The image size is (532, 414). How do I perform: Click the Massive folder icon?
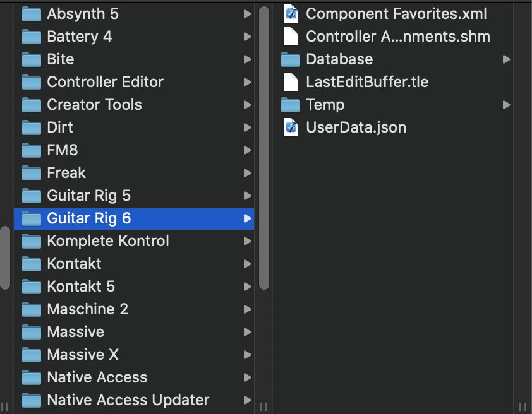[x=32, y=332]
